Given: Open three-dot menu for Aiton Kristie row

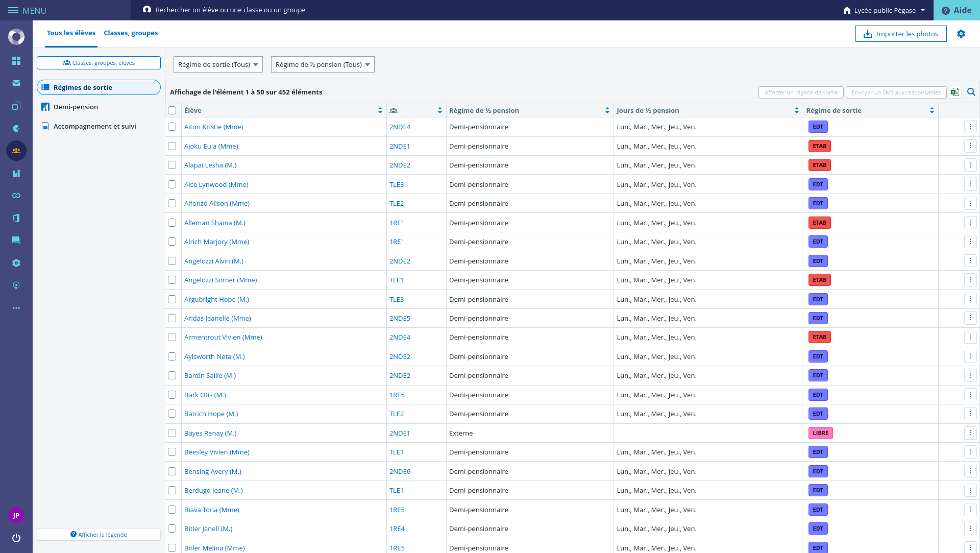Looking at the screenshot, I should [x=970, y=127].
